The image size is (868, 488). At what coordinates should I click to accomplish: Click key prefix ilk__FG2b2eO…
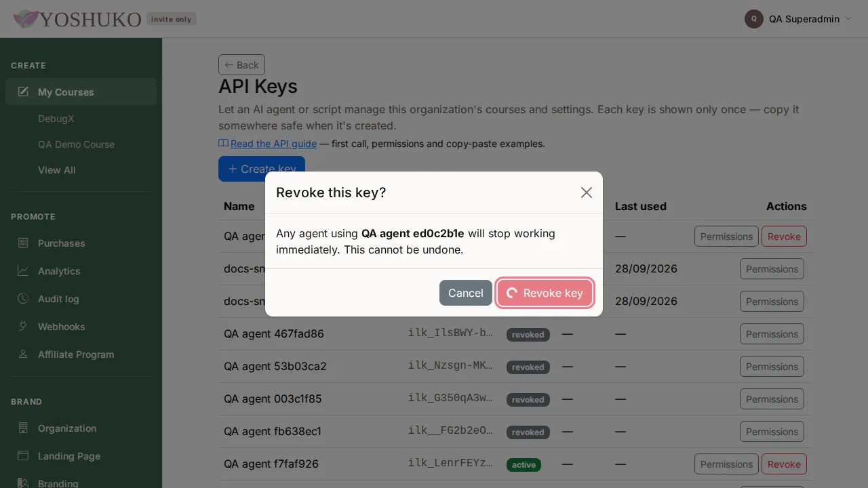(451, 430)
